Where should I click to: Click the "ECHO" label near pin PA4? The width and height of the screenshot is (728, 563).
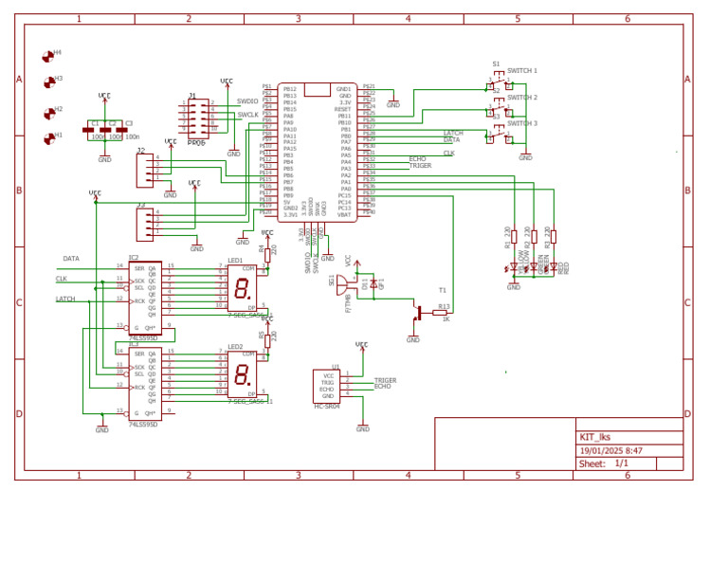417,158
